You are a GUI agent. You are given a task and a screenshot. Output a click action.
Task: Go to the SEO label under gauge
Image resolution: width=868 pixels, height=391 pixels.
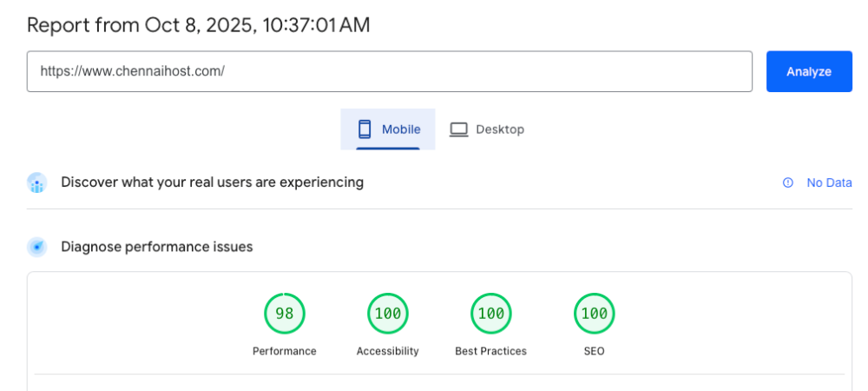tap(595, 351)
